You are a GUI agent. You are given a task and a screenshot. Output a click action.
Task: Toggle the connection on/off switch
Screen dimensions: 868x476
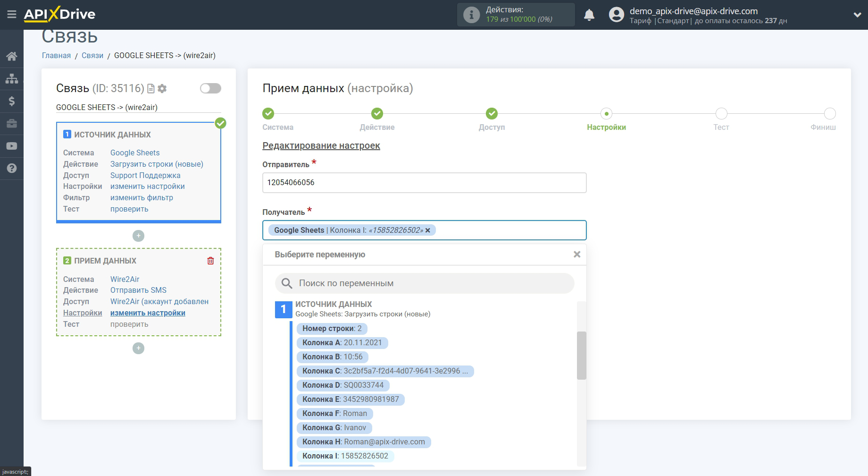click(210, 88)
